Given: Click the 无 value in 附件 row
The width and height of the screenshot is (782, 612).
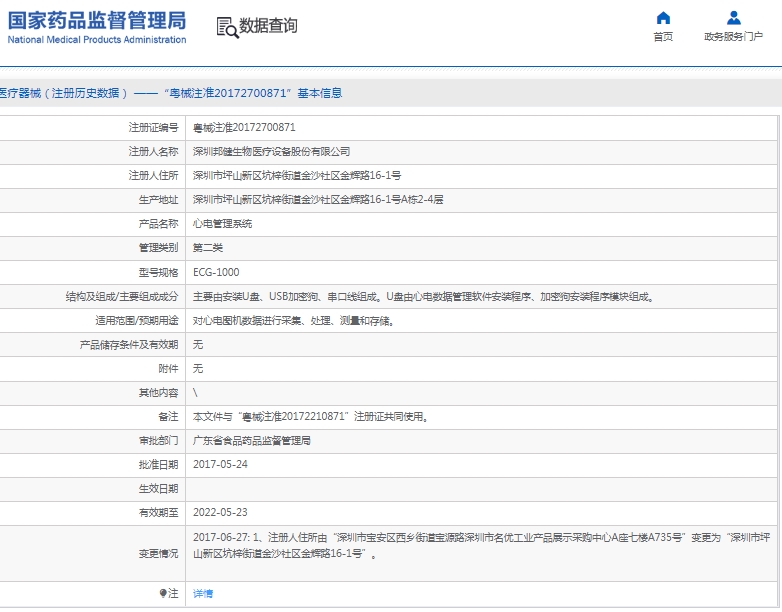Looking at the screenshot, I should pyautogui.click(x=198, y=369).
